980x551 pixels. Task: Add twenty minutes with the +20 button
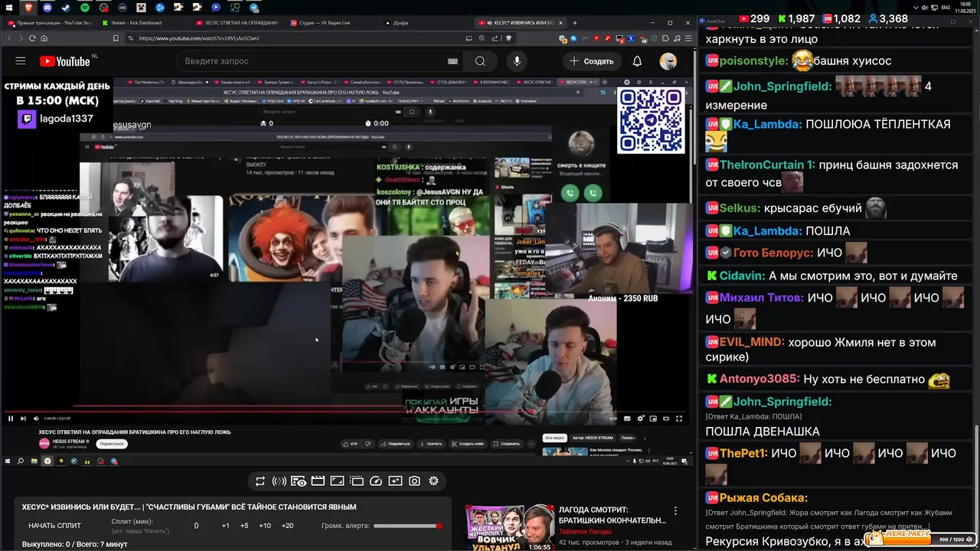pos(287,526)
